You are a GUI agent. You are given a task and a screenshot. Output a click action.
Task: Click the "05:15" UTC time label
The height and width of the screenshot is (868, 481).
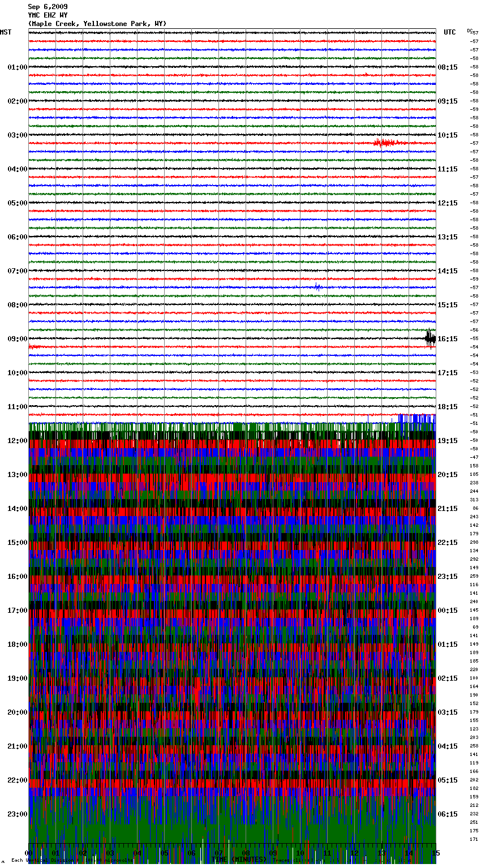[448, 780]
